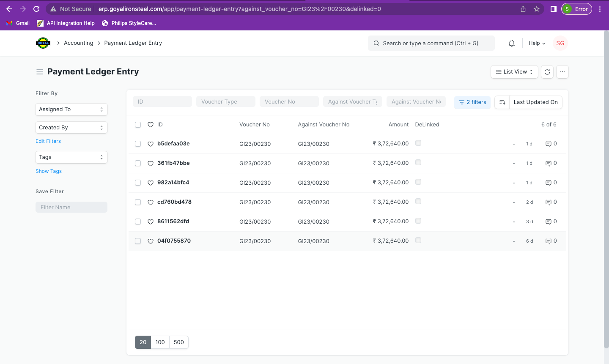The height and width of the screenshot is (364, 609).
Task: Open the List View selector
Action: [514, 71]
